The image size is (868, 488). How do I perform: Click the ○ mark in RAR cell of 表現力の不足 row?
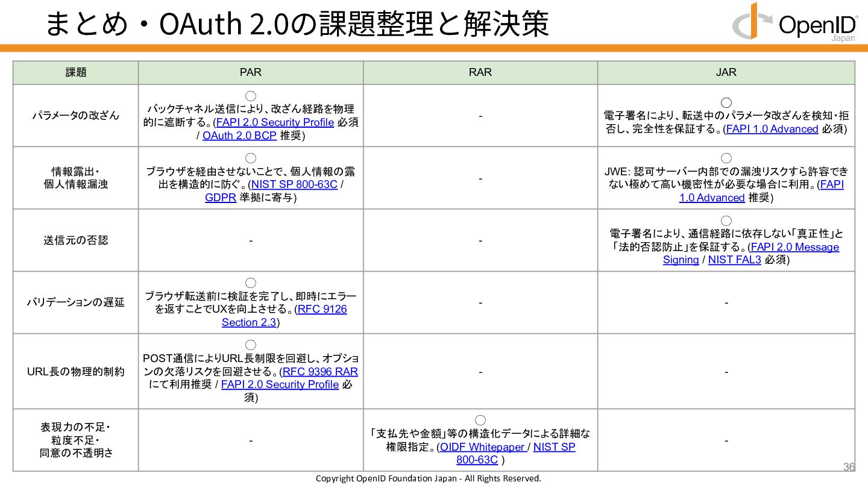tap(480, 421)
